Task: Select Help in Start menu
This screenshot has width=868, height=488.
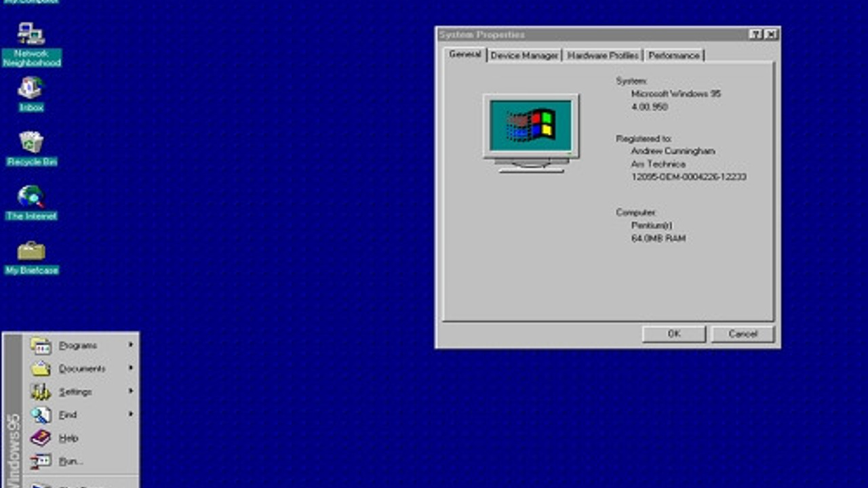Action: pyautogui.click(x=82, y=438)
